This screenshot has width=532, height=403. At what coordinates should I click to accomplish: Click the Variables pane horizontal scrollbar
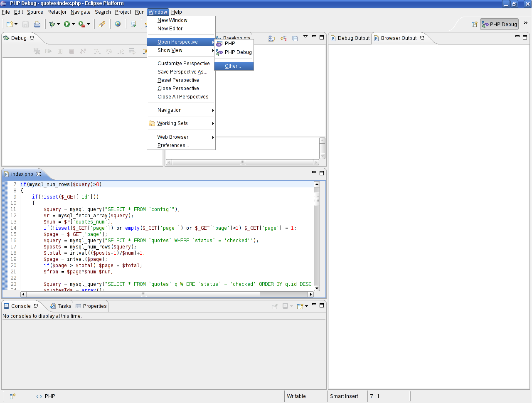tap(242, 162)
